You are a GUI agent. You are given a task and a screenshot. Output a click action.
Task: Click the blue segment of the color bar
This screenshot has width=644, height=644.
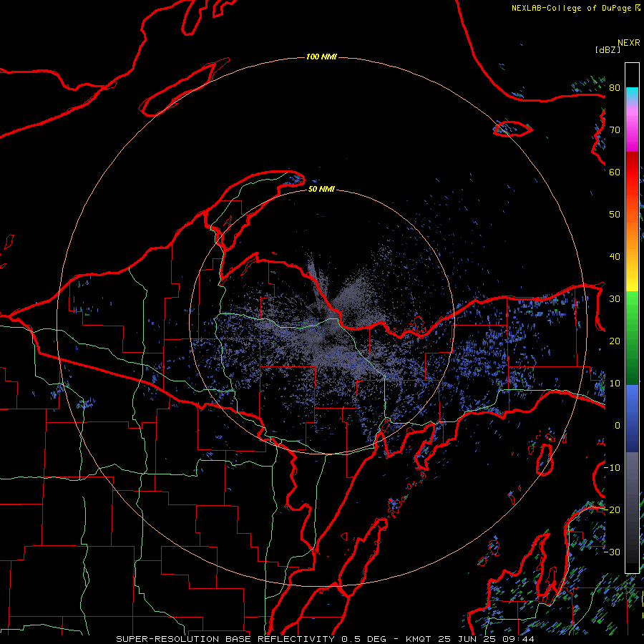tap(632, 419)
